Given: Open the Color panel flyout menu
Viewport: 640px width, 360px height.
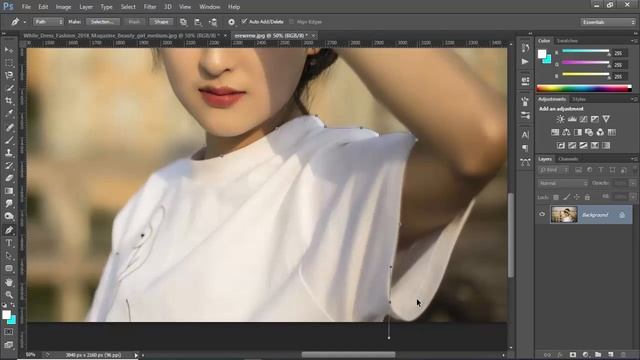Looking at the screenshot, I should (x=634, y=41).
